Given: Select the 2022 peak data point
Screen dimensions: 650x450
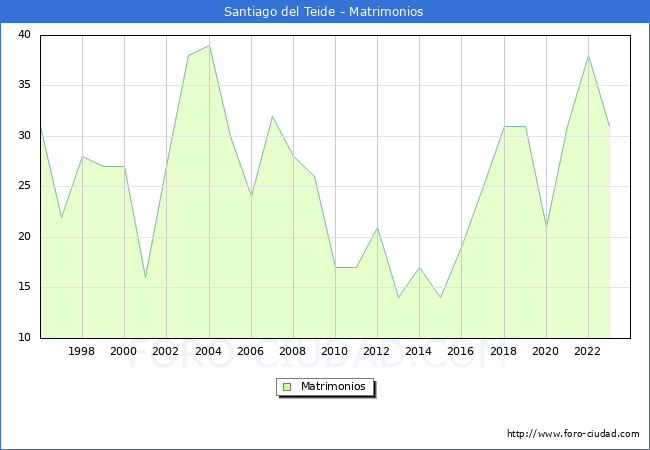Looking at the screenshot, I should point(588,56).
